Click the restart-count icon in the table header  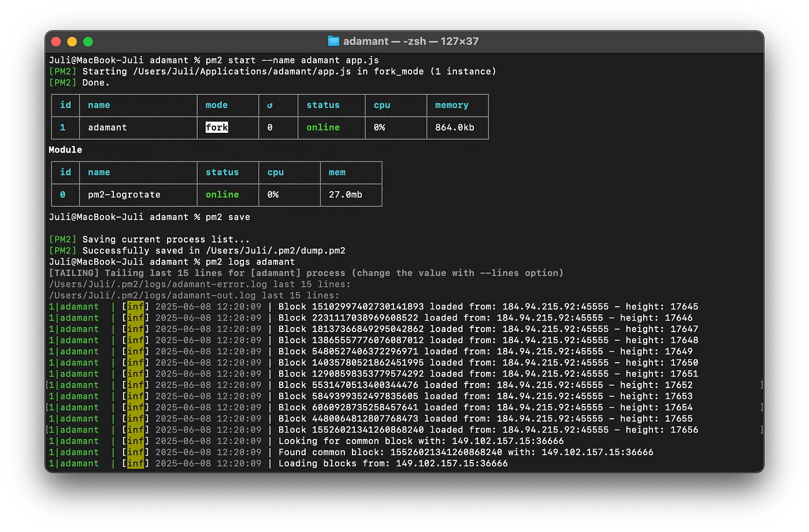(270, 105)
